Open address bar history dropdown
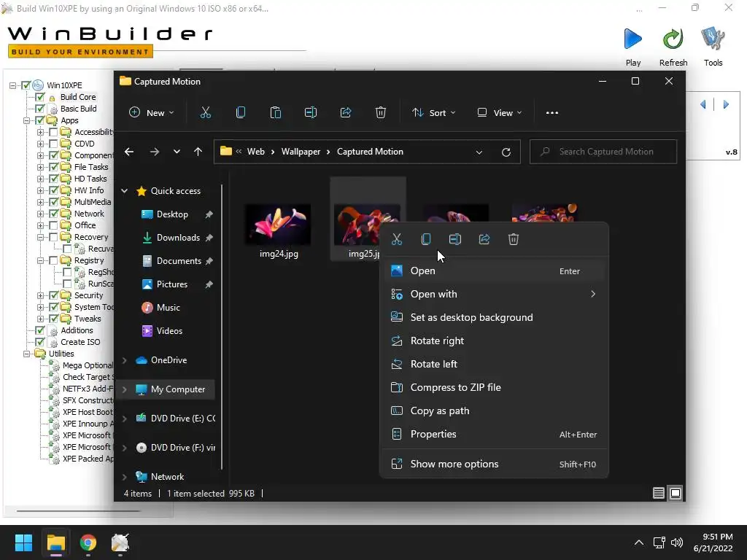 479,152
